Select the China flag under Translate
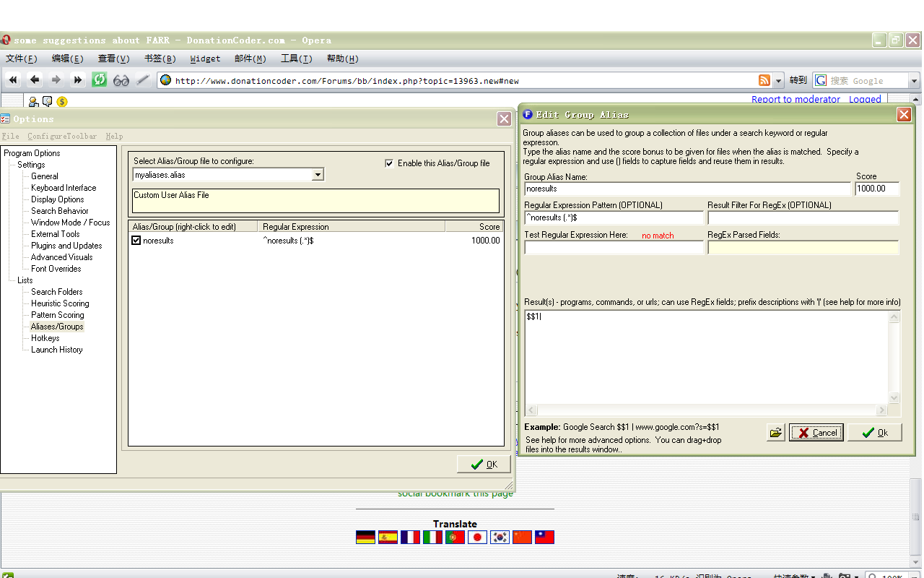Screen dimensions: 924x578 523,537
